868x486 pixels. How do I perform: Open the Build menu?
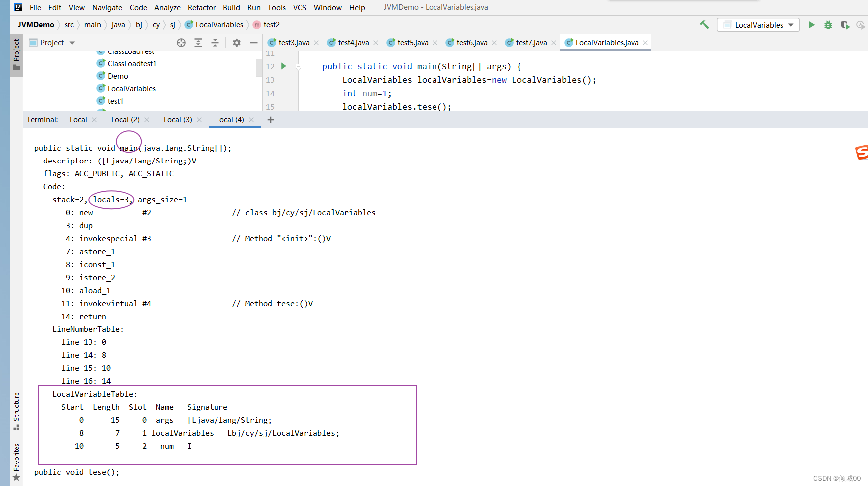point(231,8)
